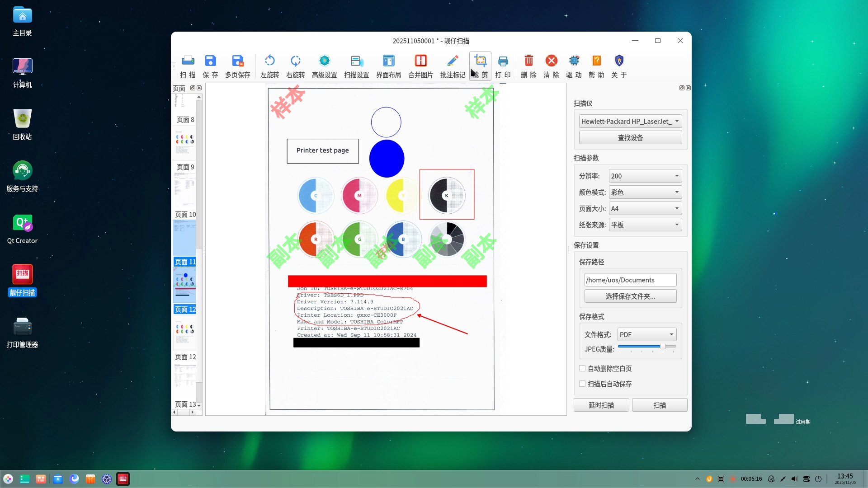Click the clock showing 13:45
This screenshot has width=868, height=488.
pos(845,479)
